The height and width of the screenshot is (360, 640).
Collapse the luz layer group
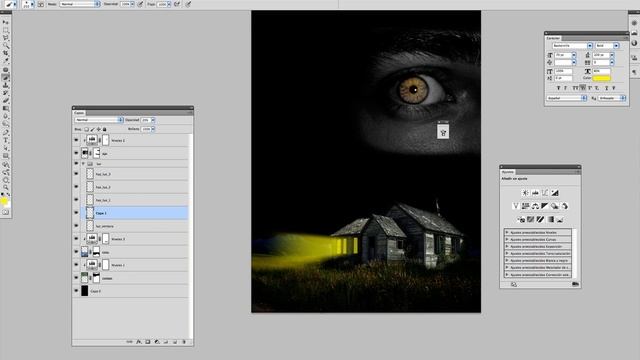(x=84, y=164)
